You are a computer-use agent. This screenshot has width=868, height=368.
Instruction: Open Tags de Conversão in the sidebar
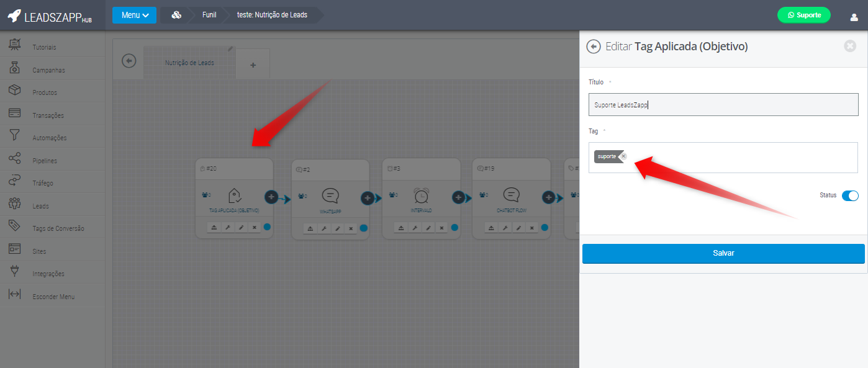pyautogui.click(x=58, y=228)
